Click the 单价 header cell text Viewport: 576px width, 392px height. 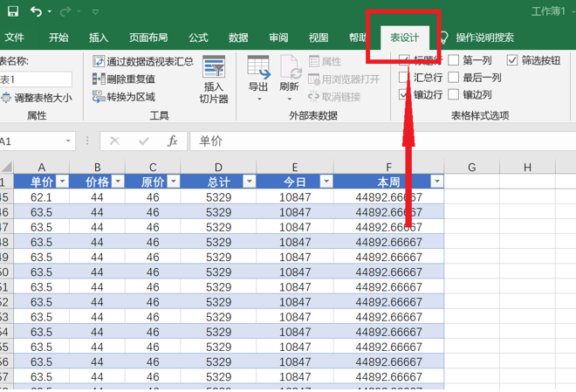coord(42,182)
